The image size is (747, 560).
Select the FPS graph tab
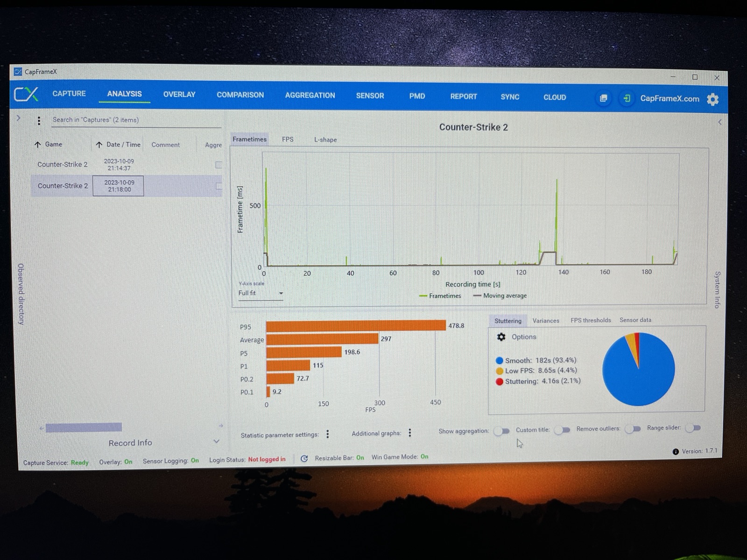coord(288,139)
